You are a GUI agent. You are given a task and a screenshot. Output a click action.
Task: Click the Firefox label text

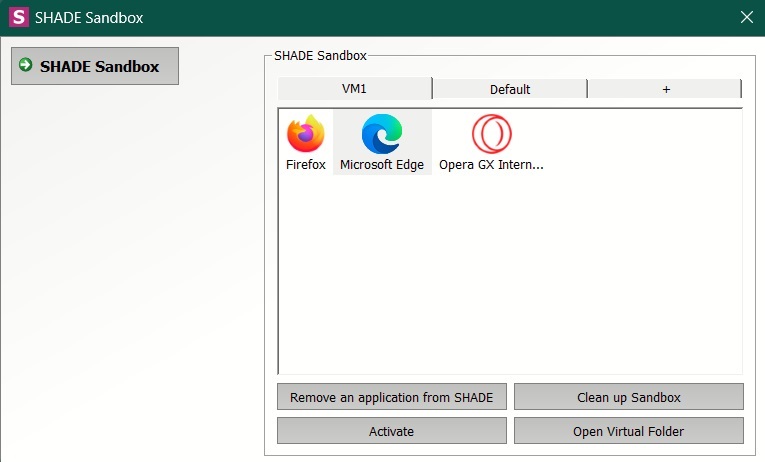coord(306,164)
